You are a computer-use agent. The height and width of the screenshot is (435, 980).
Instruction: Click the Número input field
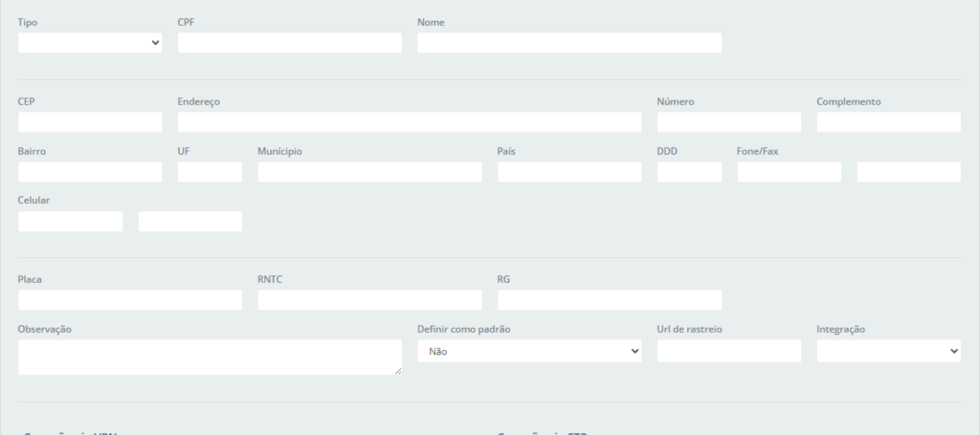(x=728, y=122)
